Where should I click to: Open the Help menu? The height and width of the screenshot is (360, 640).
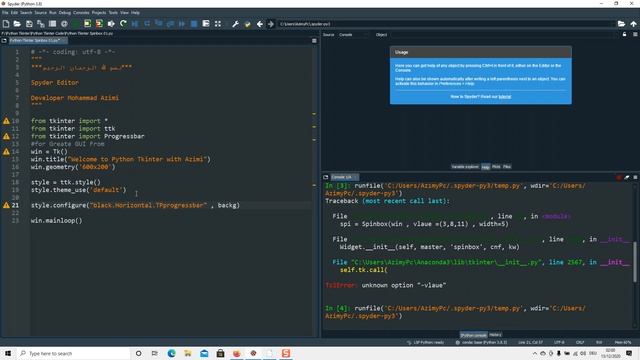pos(135,13)
